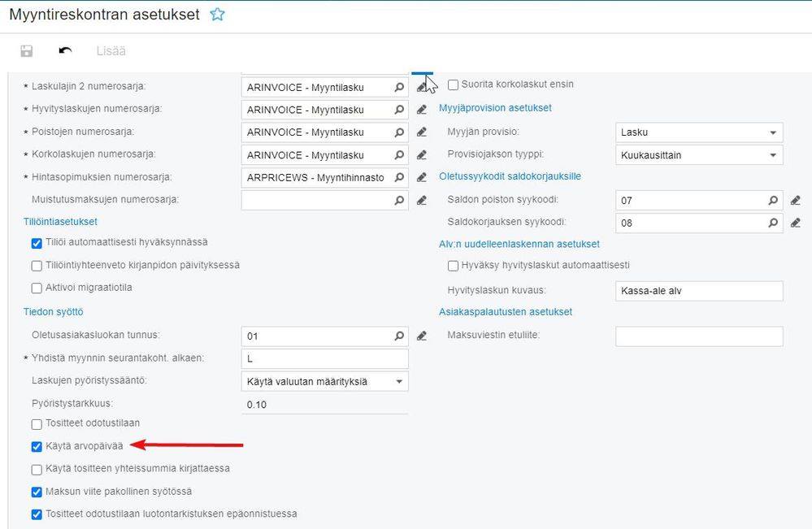Uncheck Käytä arvopäivää checkbox
812x529 pixels.
point(37,446)
